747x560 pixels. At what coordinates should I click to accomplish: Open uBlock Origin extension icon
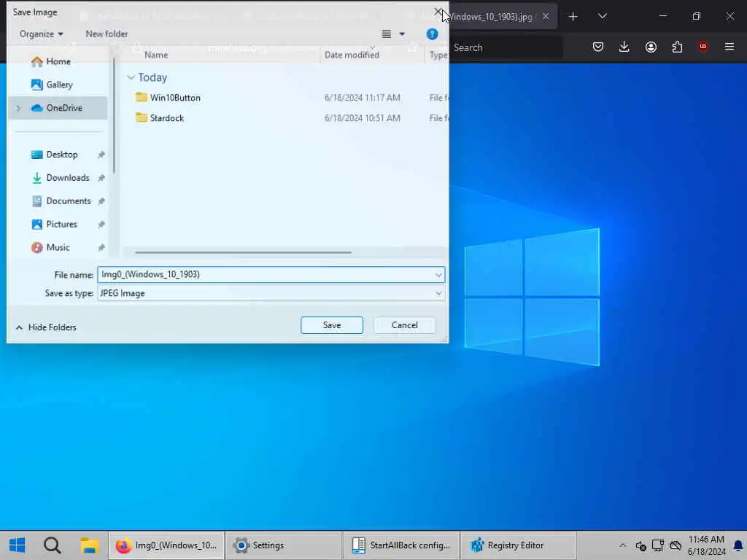click(x=703, y=46)
